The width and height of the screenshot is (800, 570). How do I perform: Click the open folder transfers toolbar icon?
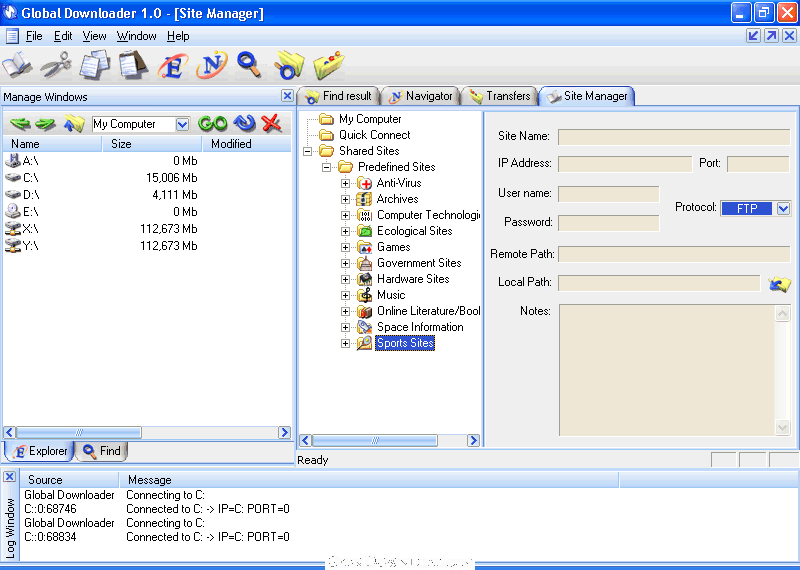[328, 65]
